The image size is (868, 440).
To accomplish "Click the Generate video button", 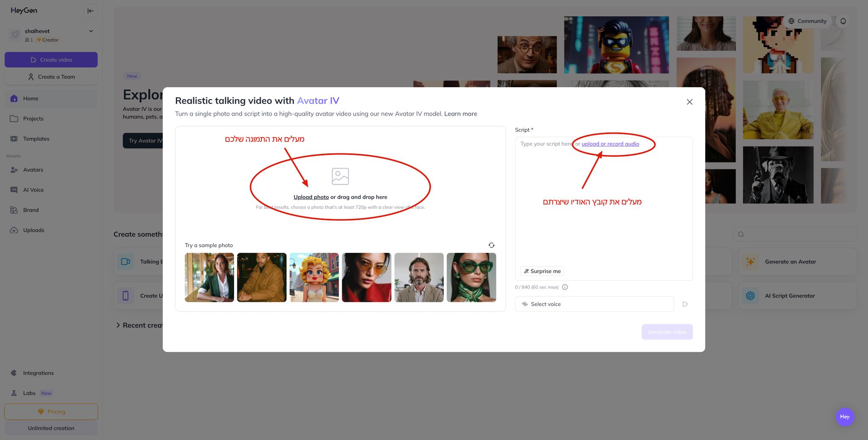I will pos(667,332).
